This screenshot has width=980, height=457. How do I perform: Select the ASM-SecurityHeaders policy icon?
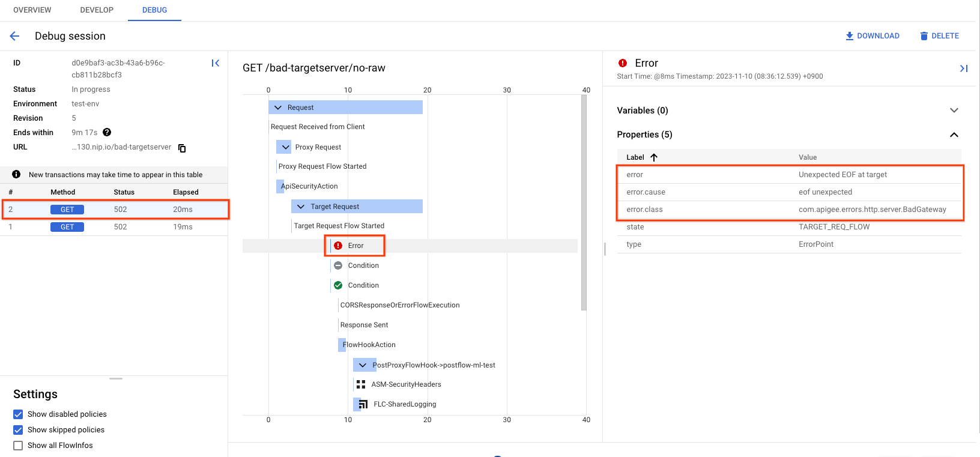(x=361, y=384)
